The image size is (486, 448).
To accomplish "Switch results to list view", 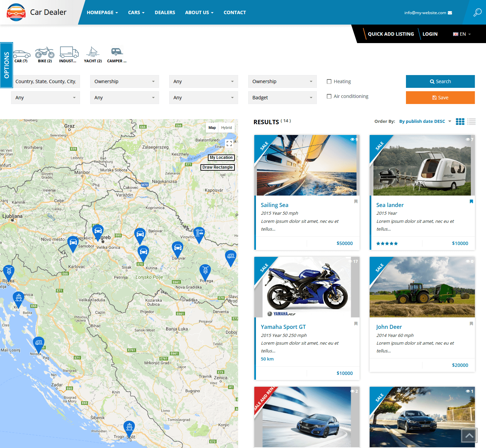I will point(471,121).
